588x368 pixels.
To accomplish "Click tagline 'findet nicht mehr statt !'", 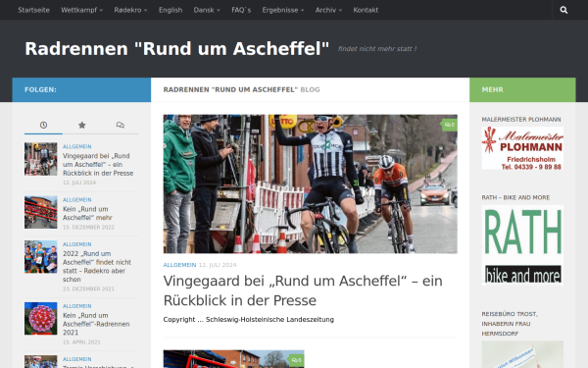I will click(x=377, y=49).
